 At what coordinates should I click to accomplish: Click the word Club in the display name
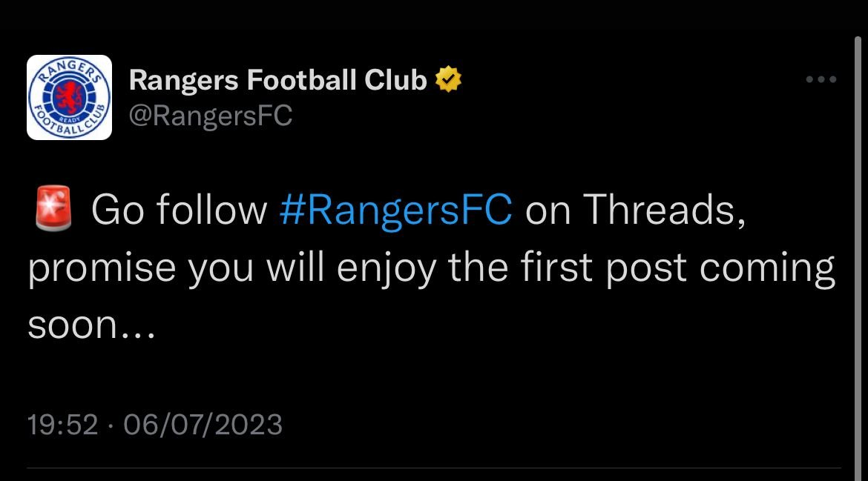coord(395,80)
